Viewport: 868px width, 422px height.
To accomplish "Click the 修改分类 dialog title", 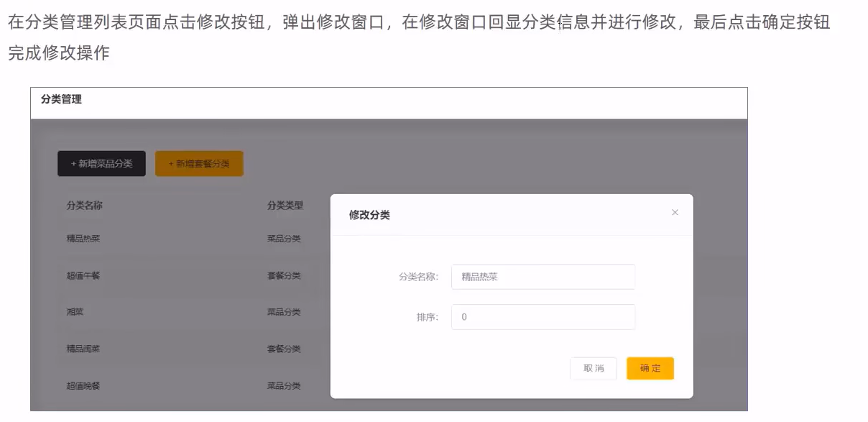I will coord(369,215).
